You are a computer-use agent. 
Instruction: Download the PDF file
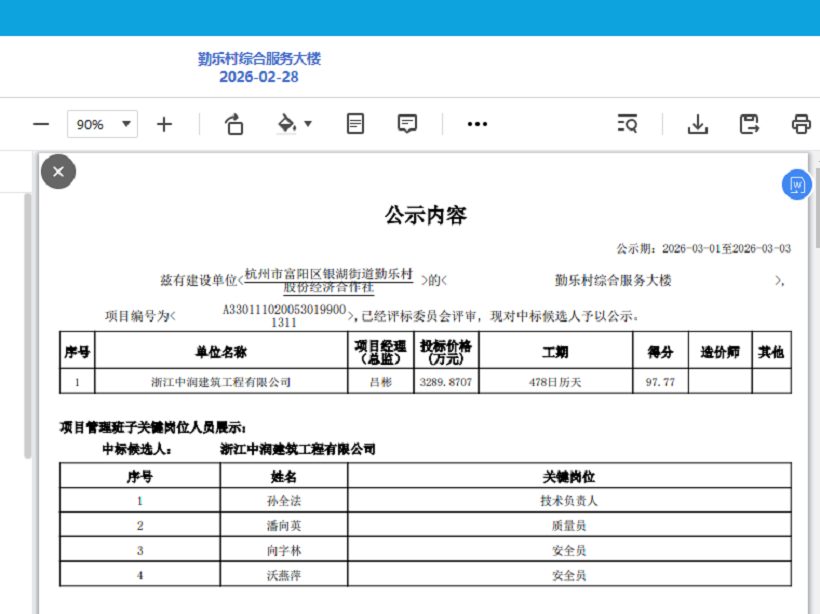pyautogui.click(x=698, y=124)
